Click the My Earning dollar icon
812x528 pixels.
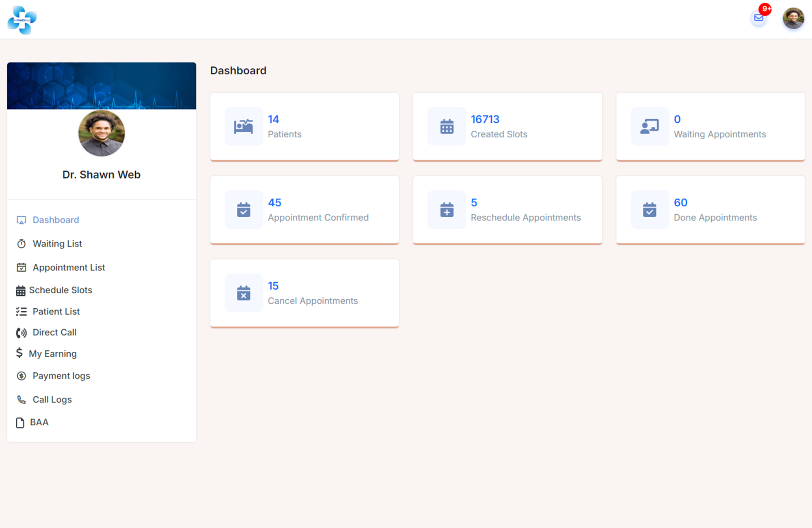click(19, 353)
